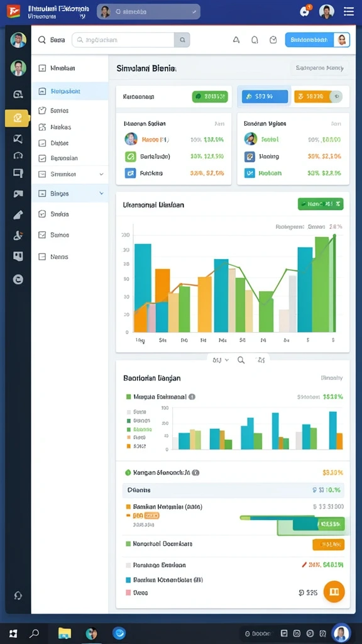This screenshot has width=362, height=644.
Task: Click the orange floating button at bottom right
Action: 334,591
